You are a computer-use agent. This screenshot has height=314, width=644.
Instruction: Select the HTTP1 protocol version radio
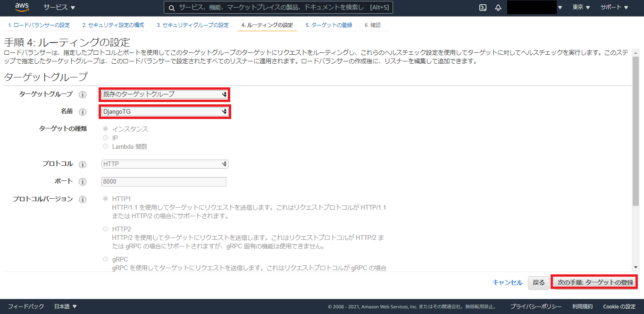(x=105, y=199)
